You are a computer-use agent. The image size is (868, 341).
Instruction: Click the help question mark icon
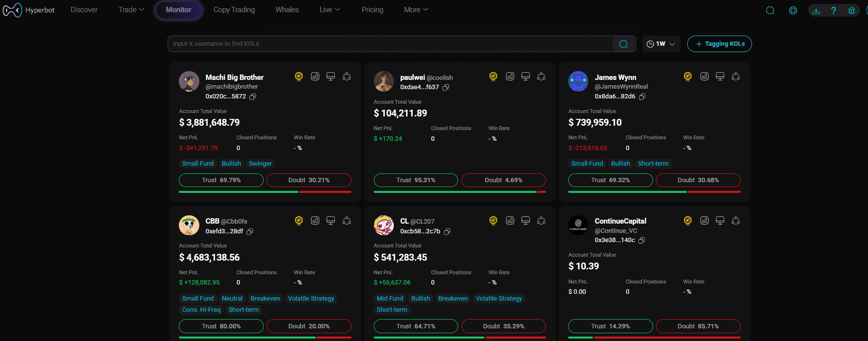pyautogui.click(x=833, y=10)
